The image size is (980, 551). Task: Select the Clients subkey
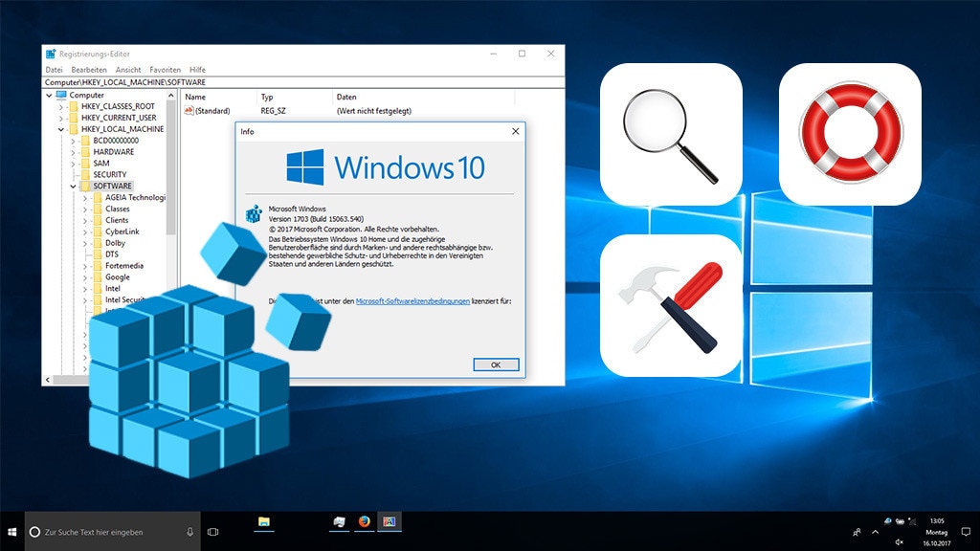point(117,220)
